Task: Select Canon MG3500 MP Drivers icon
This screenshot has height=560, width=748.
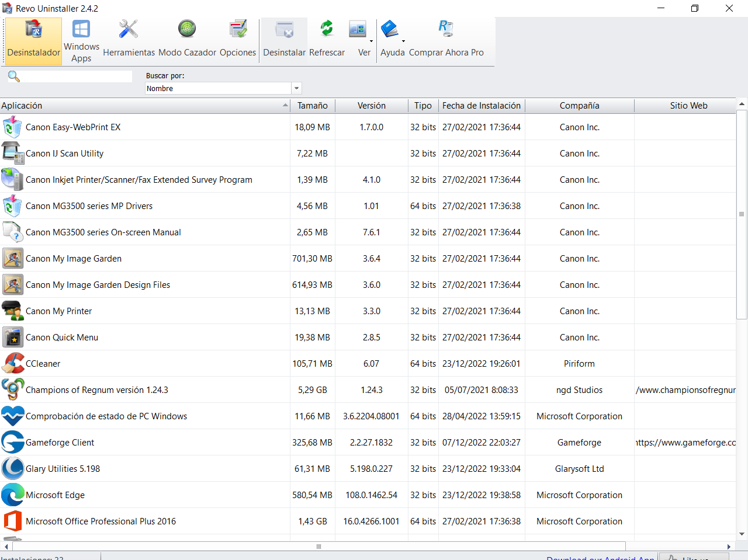Action: [12, 206]
